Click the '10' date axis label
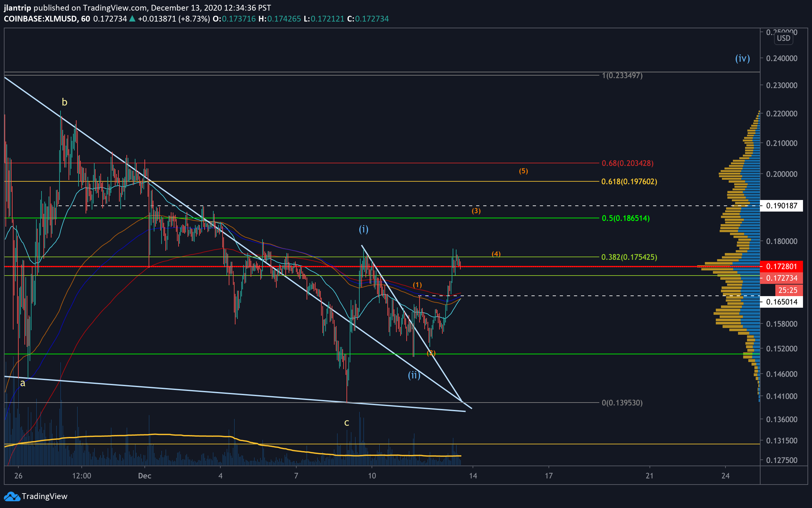This screenshot has width=812, height=508. (x=372, y=476)
